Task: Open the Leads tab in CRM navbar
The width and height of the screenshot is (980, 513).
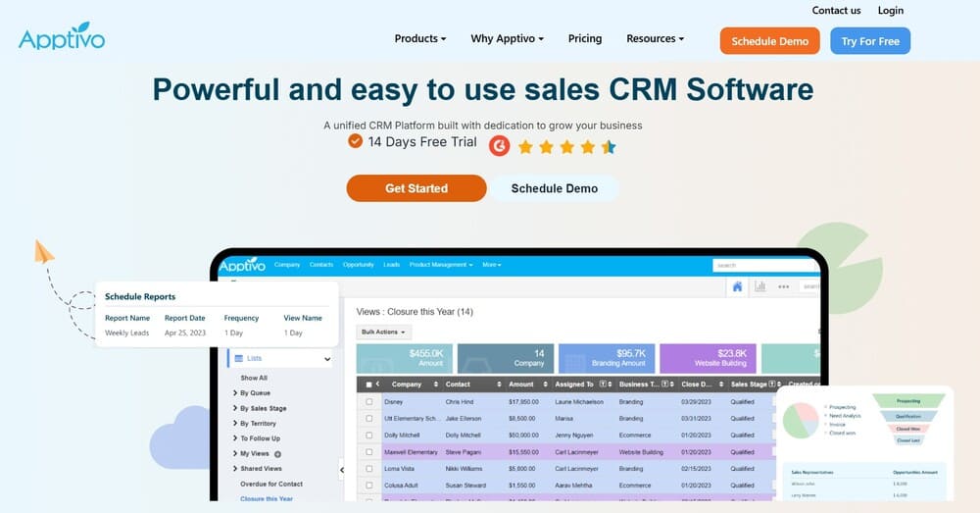Action: pos(391,265)
